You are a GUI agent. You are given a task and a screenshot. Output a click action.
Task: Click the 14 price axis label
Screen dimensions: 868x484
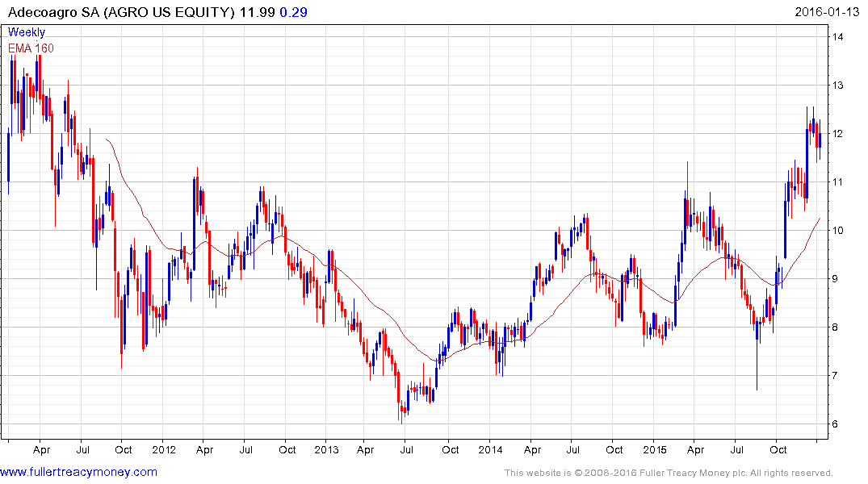(x=840, y=37)
